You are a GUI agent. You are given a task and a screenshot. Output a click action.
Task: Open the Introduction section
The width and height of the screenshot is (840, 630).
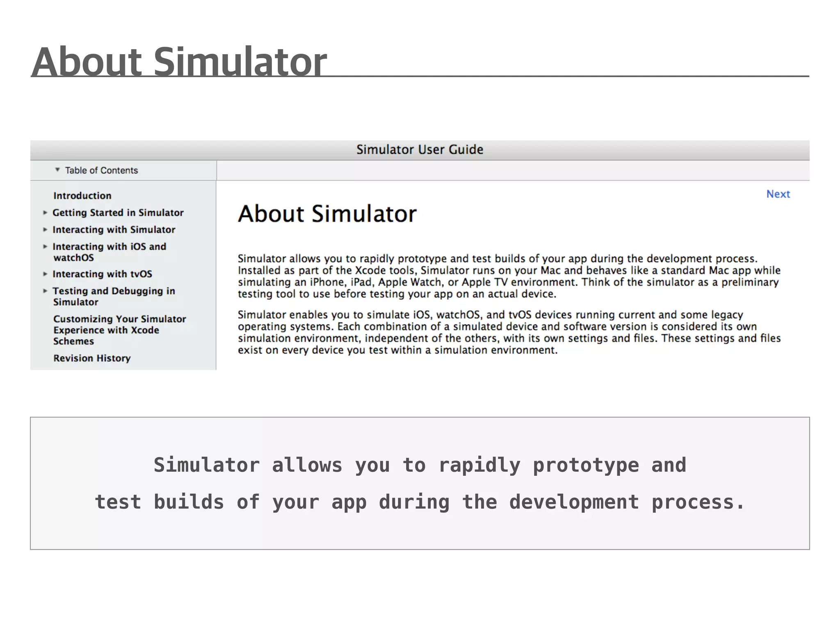(x=82, y=196)
